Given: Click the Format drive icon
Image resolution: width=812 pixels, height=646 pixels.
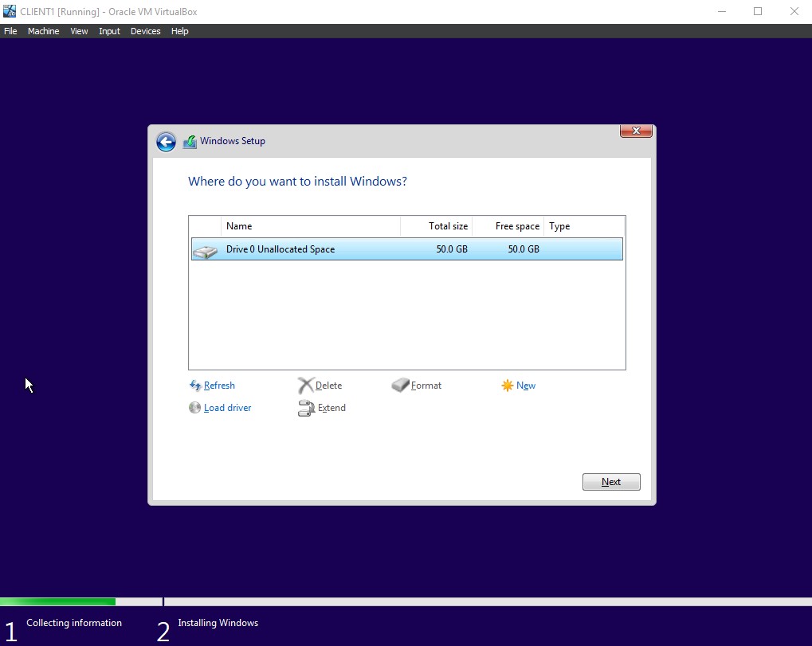Looking at the screenshot, I should (400, 385).
